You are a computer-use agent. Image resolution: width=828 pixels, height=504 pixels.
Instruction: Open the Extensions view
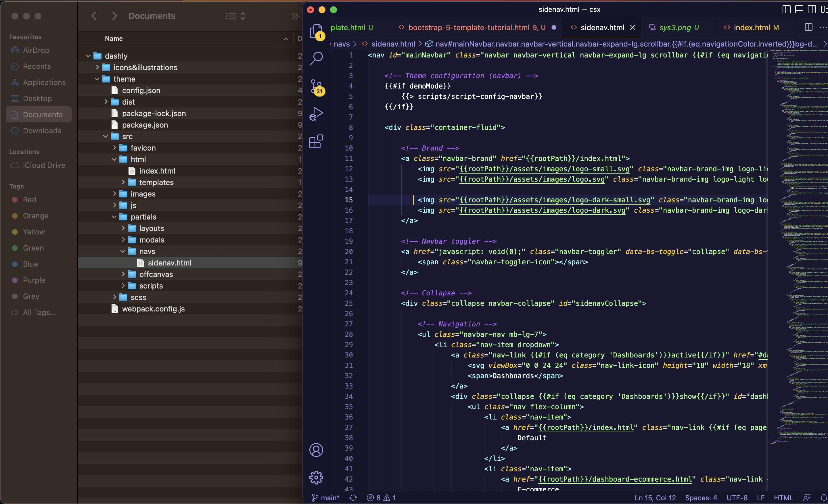tap(316, 141)
